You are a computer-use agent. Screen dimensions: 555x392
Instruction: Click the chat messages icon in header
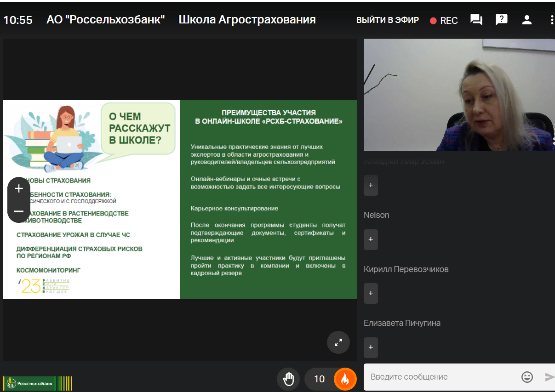pos(476,20)
